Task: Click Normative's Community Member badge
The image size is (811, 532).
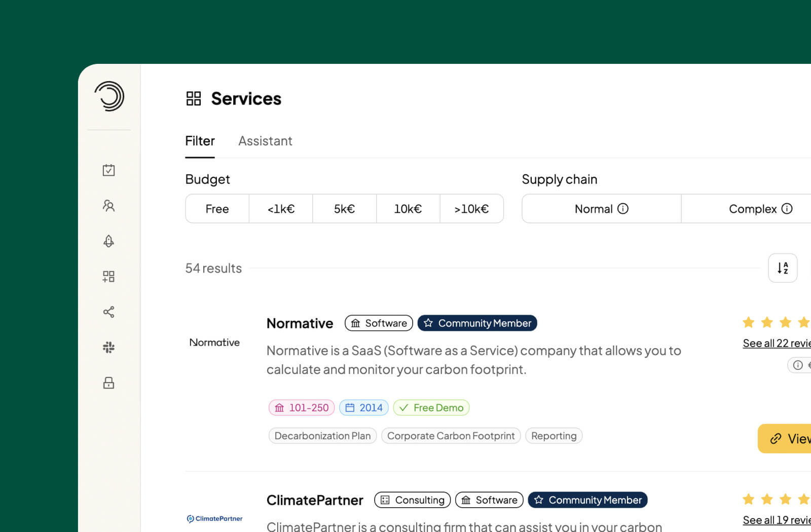Action: tap(477, 323)
